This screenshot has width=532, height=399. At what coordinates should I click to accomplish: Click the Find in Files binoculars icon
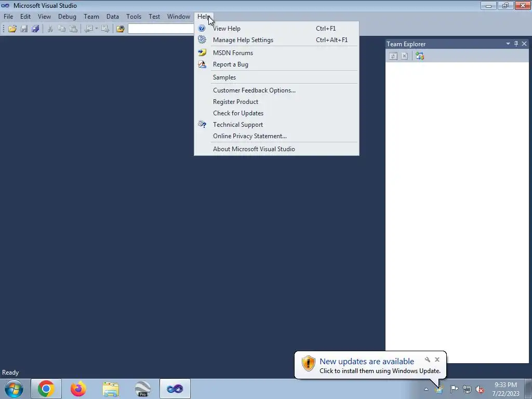[x=120, y=29]
